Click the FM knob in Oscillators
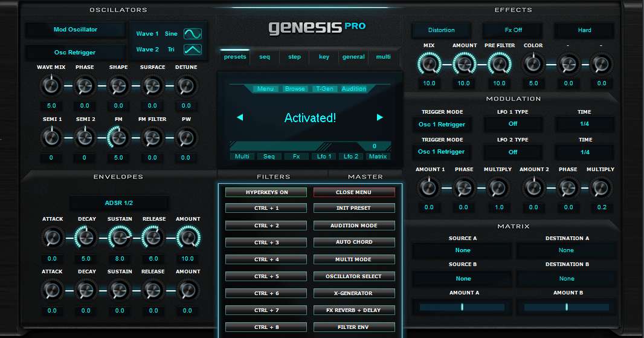This screenshot has width=644, height=338. [118, 137]
